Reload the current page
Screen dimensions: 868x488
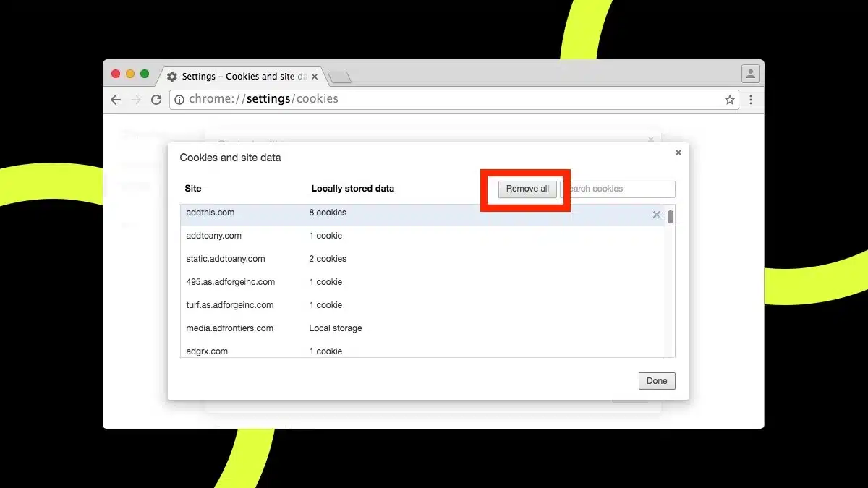point(156,100)
